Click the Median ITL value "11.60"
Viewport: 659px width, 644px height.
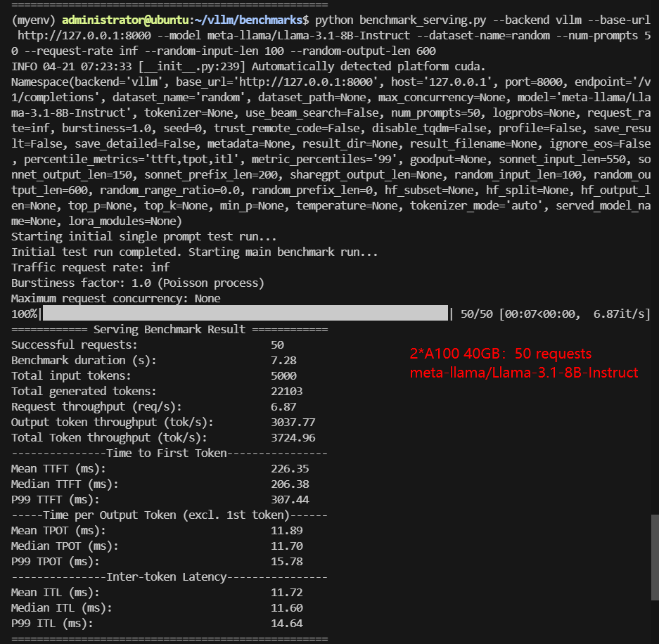click(287, 608)
